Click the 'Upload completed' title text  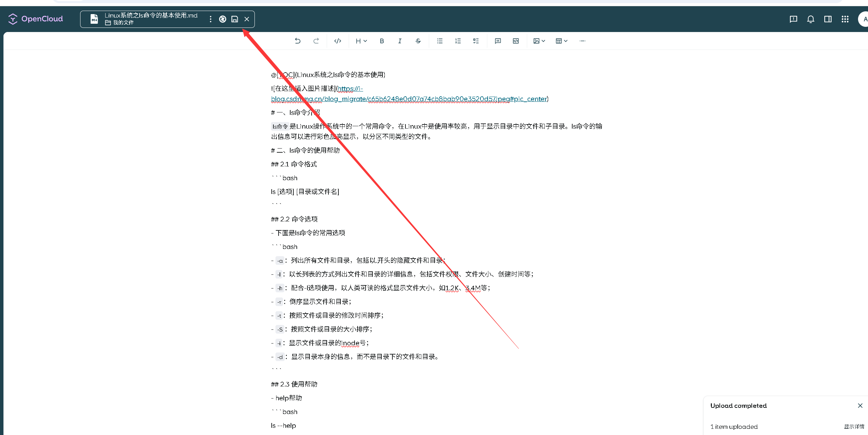738,406
